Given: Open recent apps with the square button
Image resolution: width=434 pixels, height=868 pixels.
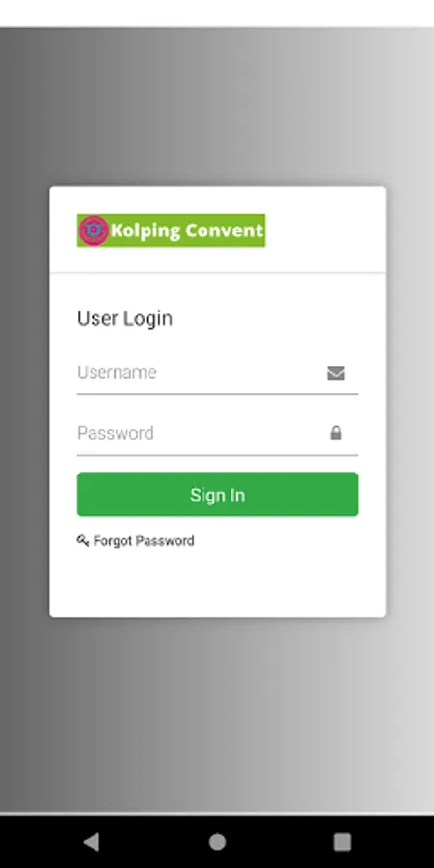Looking at the screenshot, I should (342, 841).
